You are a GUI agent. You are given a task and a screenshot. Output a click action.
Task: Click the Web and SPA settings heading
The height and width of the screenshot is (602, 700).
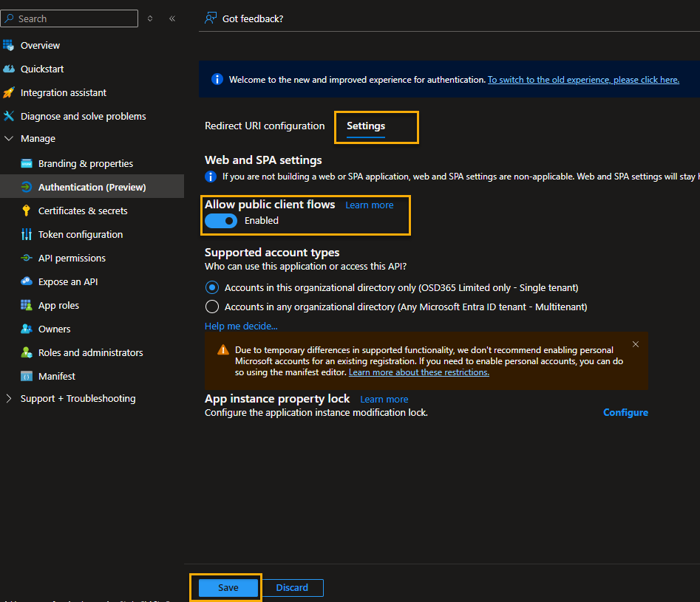coord(263,160)
